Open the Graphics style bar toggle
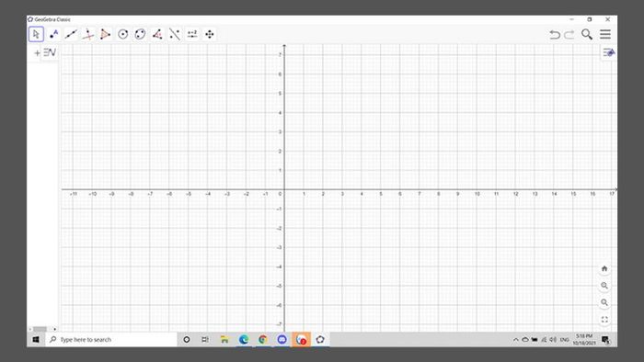 tap(608, 53)
